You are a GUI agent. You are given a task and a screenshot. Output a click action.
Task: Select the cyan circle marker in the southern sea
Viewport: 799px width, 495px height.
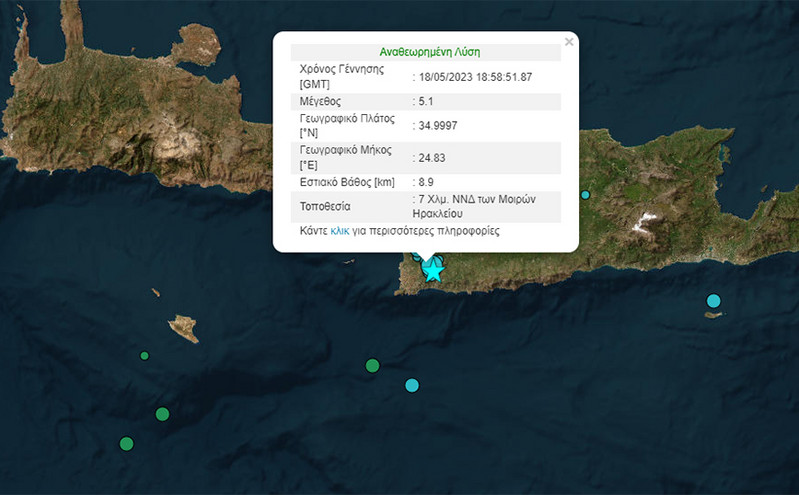[412, 385]
